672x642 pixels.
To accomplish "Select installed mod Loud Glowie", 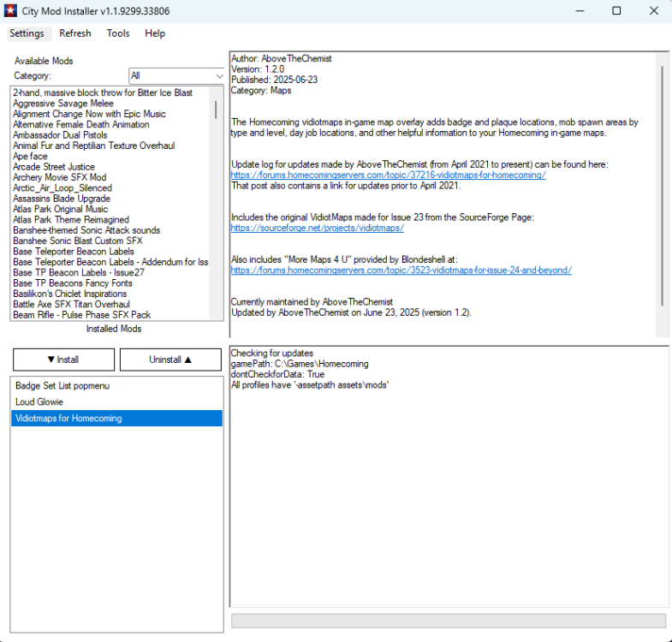I will pyautogui.click(x=39, y=401).
